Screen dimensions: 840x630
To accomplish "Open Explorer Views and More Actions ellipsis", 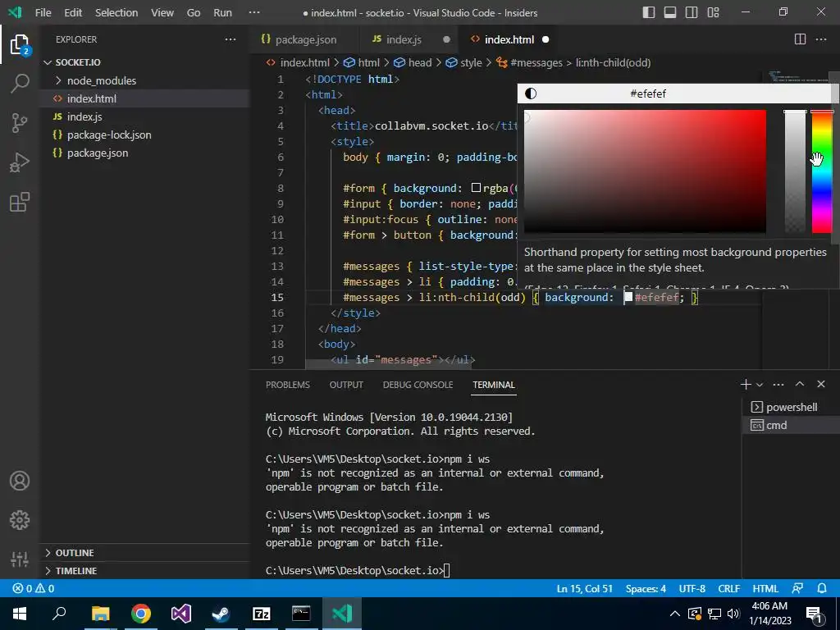I will [x=231, y=39].
